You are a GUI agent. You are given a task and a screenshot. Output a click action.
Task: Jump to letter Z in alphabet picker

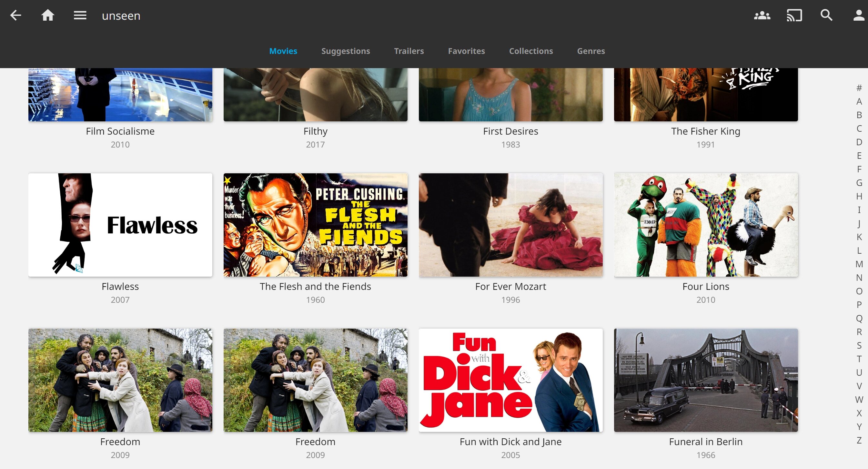(859, 440)
